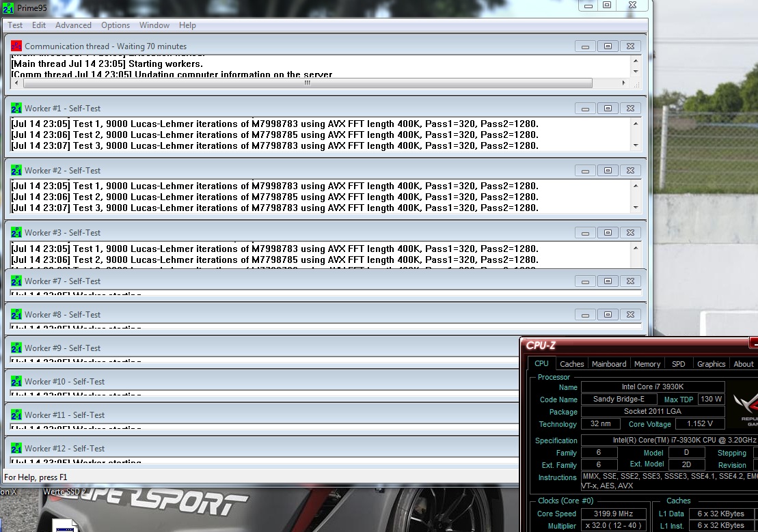The image size is (758, 532).
Task: Minimize the Worker #7 window
Action: coord(585,281)
